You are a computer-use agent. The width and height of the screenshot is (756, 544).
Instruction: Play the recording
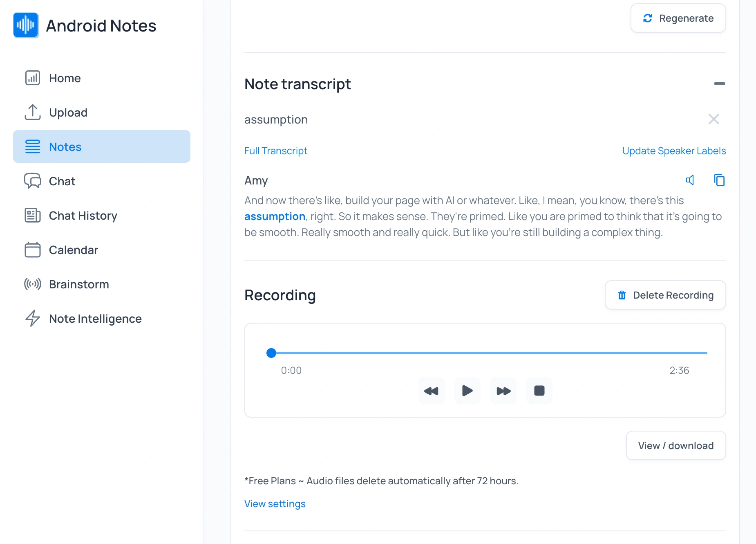point(467,391)
